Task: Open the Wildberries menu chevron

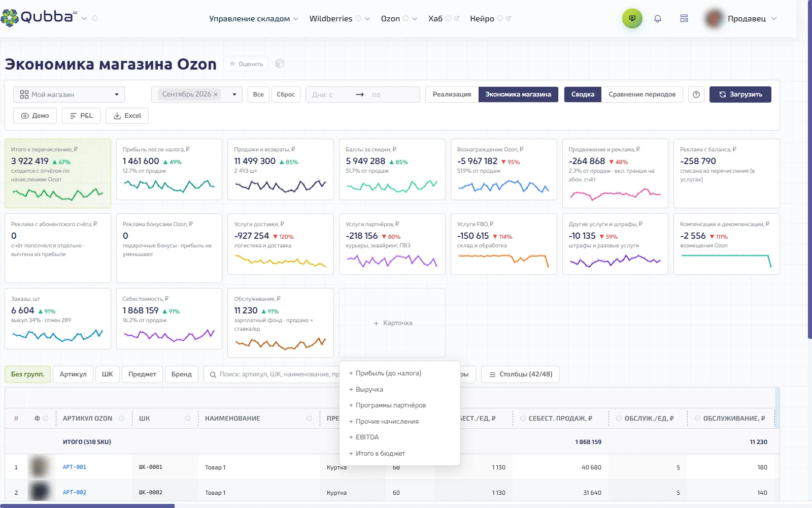Action: (x=367, y=19)
